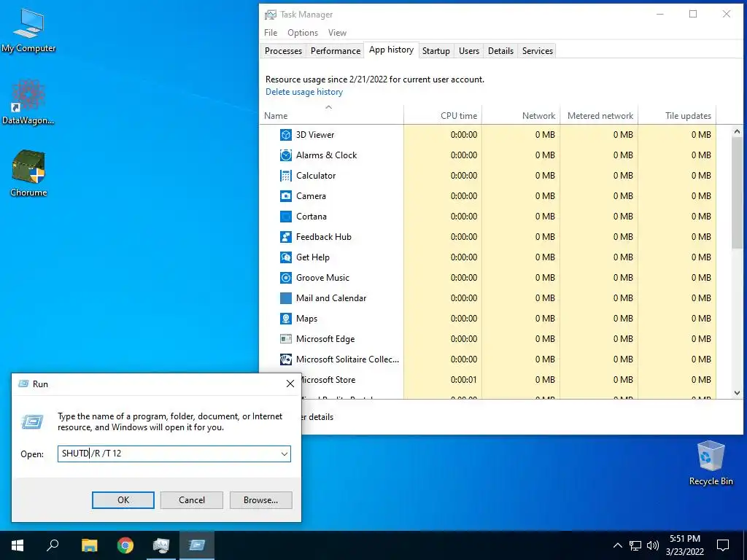Click the Camera app icon
Viewport: 747px width, 560px height.
point(285,196)
